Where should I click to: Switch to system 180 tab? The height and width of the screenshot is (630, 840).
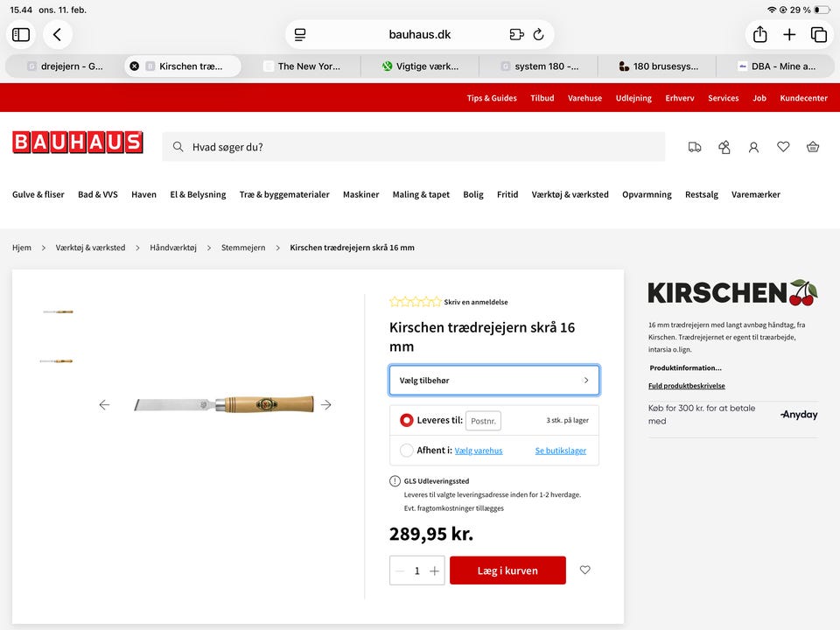[538, 66]
